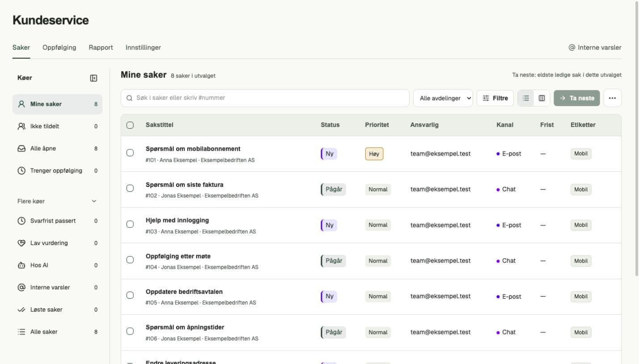Click the clock icon beside Svarfrist passert

pyautogui.click(x=21, y=221)
